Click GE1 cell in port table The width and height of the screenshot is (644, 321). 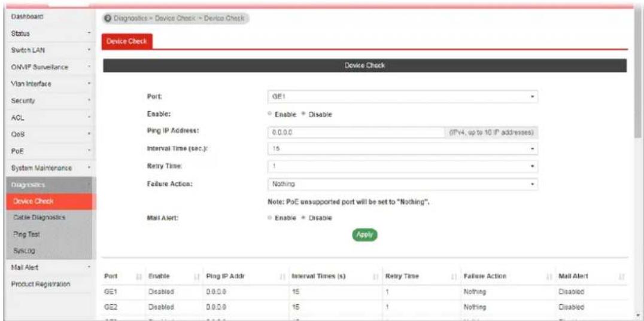(x=111, y=292)
